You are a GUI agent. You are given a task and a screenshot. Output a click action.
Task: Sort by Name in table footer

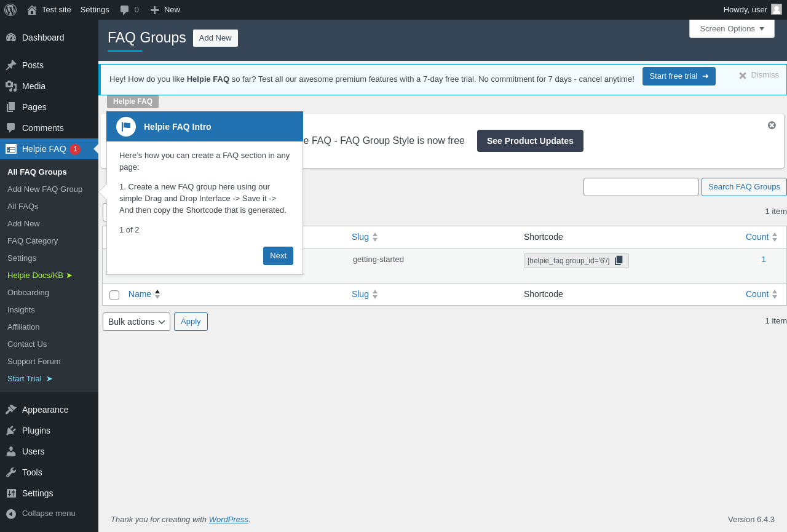coord(144,294)
